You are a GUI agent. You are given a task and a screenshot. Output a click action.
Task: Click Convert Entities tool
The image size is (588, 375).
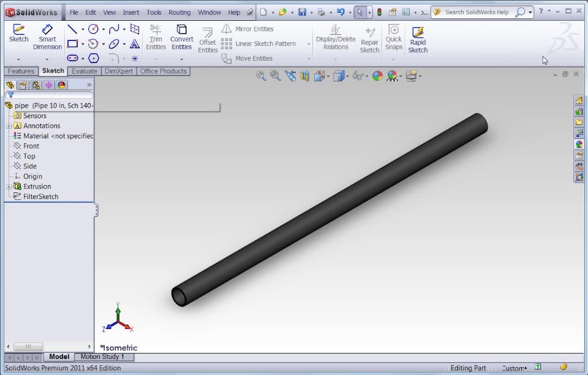click(181, 37)
